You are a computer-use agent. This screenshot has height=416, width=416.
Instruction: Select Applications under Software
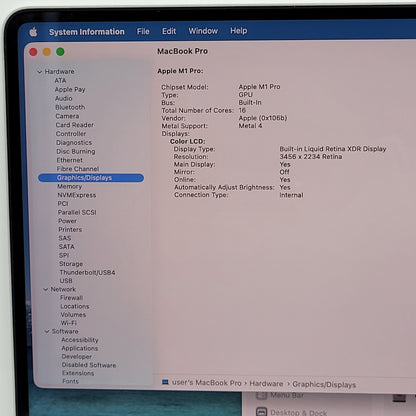coord(80,348)
